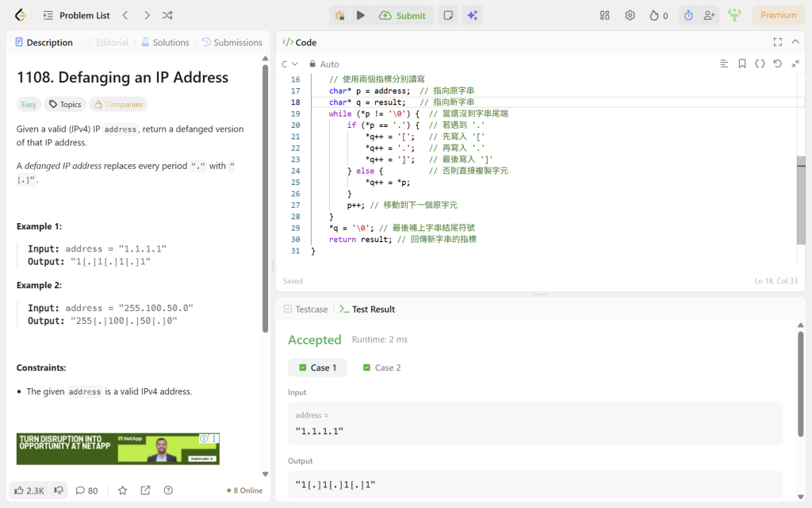Screen dimensions: 812x508
Task: Open settings gear in top bar
Action: [630, 16]
